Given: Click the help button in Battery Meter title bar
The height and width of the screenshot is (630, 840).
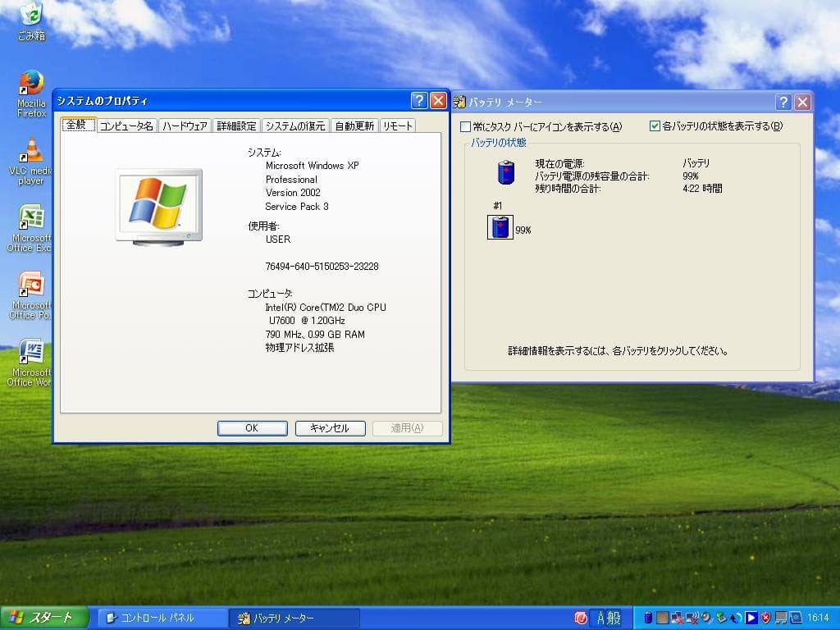Looking at the screenshot, I should (x=783, y=102).
